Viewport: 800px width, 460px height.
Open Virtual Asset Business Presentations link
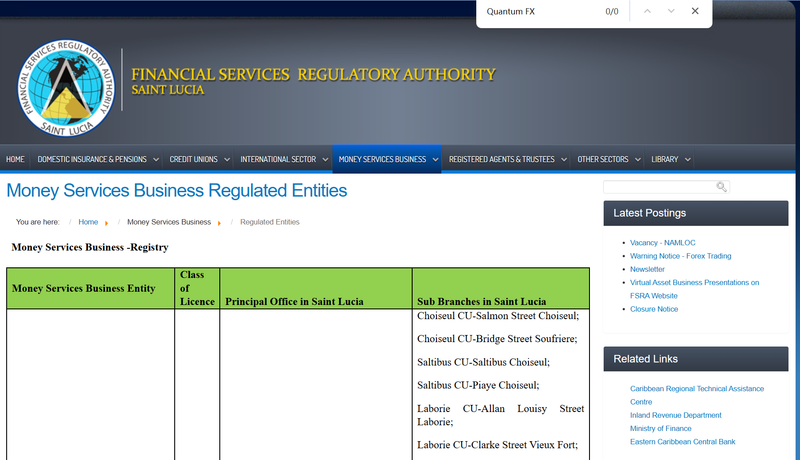coord(694,289)
